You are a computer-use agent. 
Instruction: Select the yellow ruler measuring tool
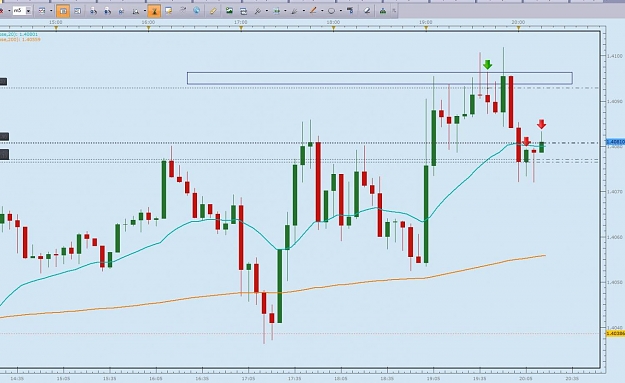pos(213,11)
